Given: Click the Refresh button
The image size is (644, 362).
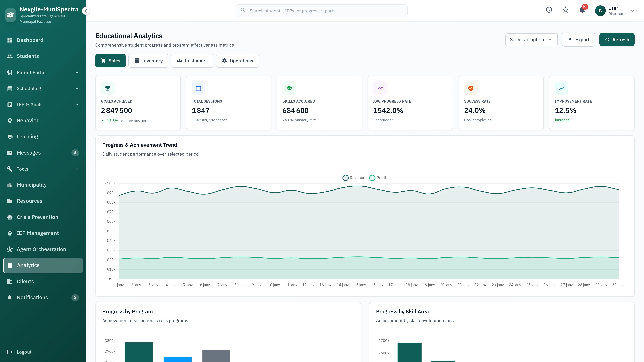Looking at the screenshot, I should pyautogui.click(x=617, y=40).
